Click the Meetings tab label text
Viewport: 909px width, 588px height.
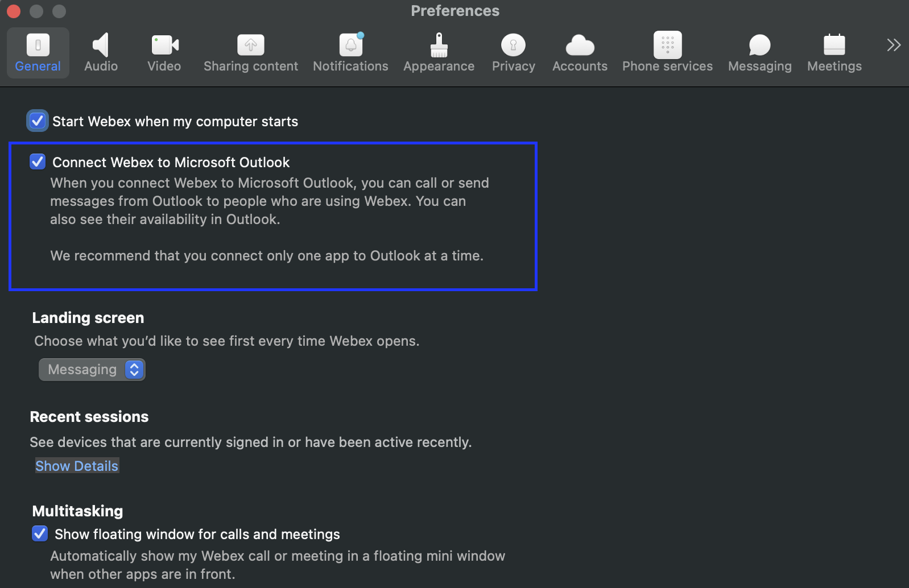(834, 67)
